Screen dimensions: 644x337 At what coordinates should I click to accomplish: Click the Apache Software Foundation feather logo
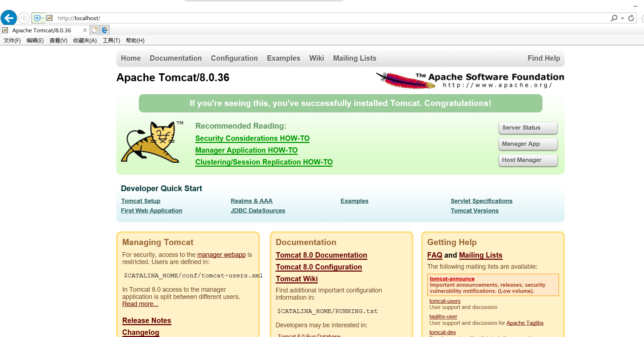[x=470, y=80]
